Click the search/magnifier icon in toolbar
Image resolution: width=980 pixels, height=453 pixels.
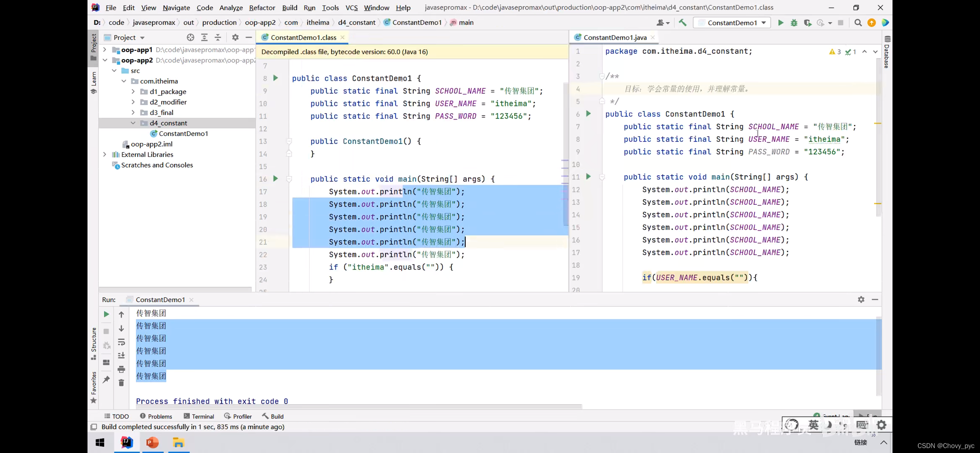click(858, 23)
